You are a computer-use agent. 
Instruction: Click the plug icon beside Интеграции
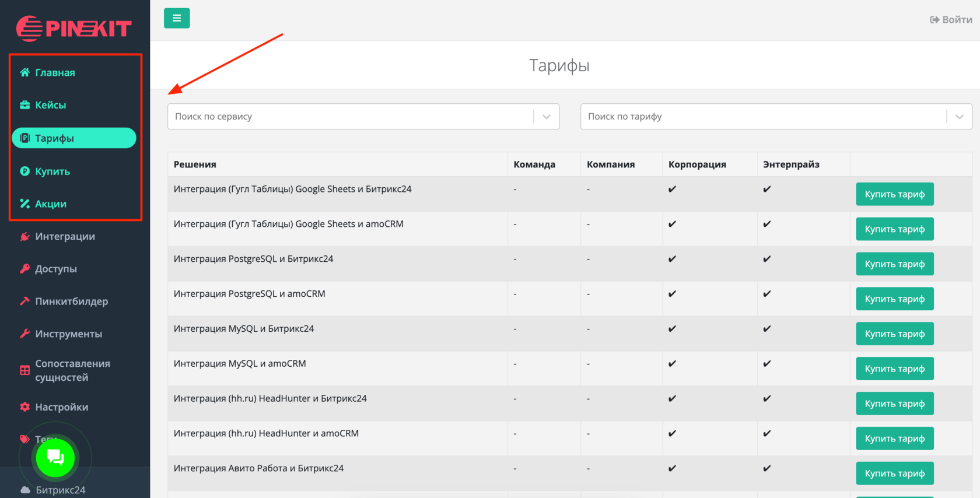[x=24, y=236]
